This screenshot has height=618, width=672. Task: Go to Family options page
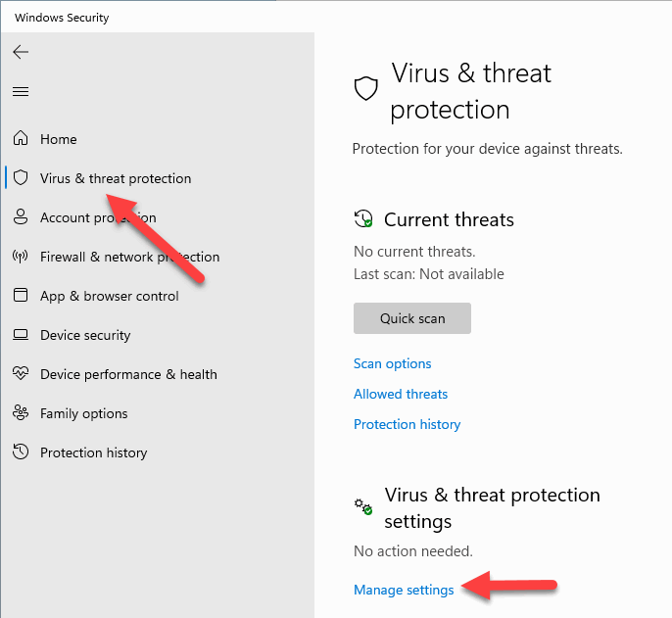click(x=84, y=413)
